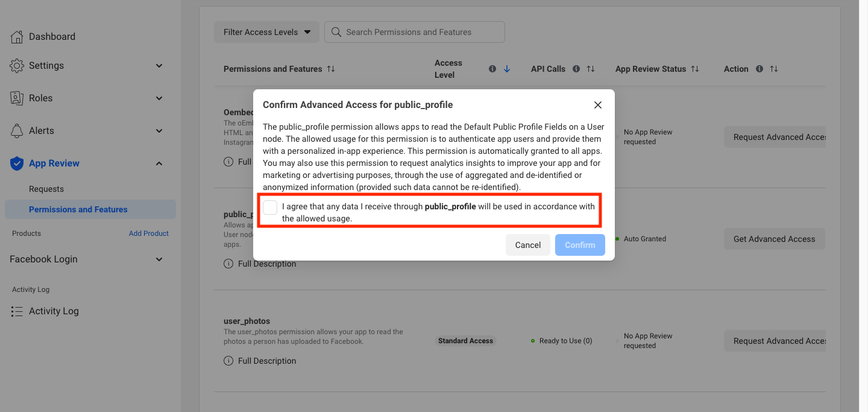The height and width of the screenshot is (412, 868).
Task: Open Activity Log menu item
Action: (x=54, y=311)
